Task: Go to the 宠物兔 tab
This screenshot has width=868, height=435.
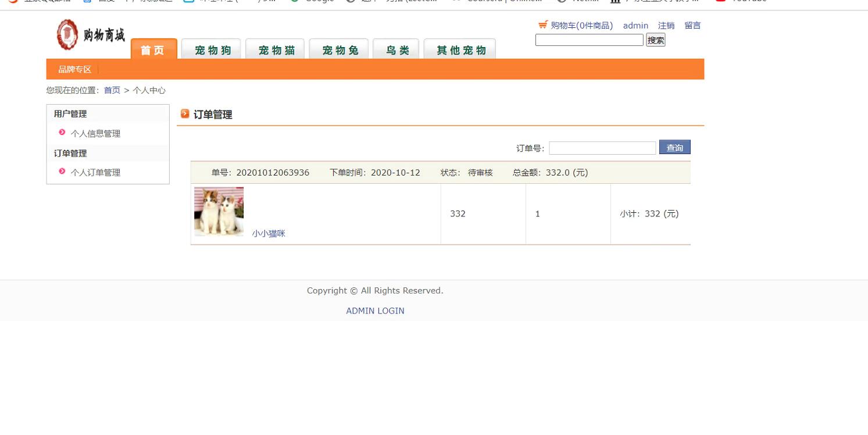Action: 340,50
